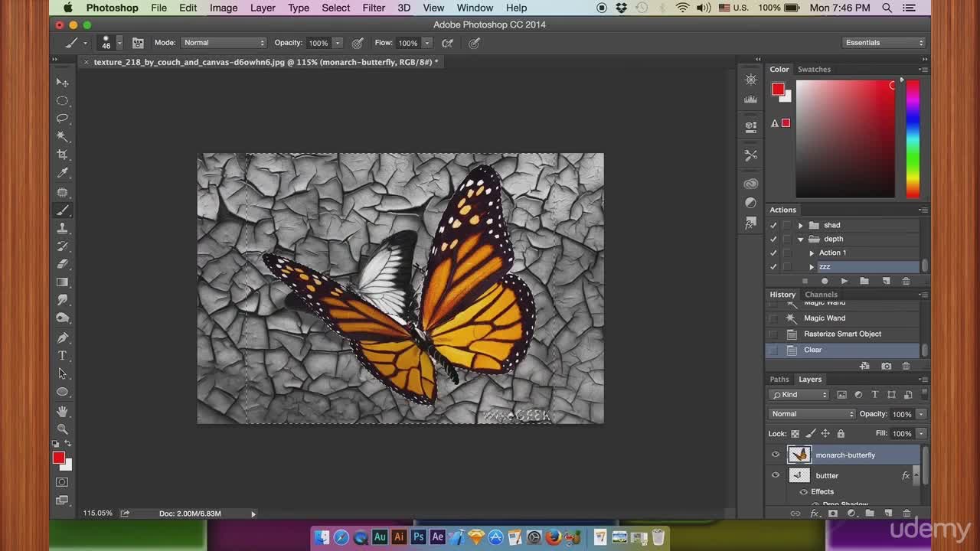Open the Layer menu
Screen dimensions: 980x551
click(x=263, y=8)
